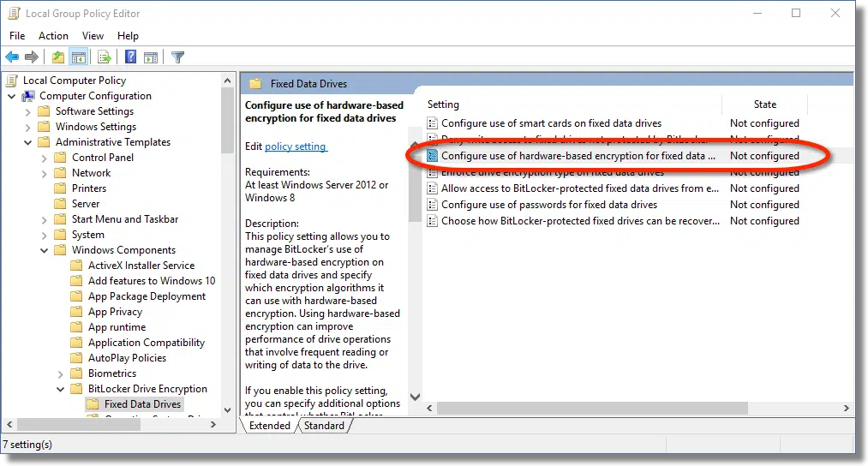Open the Action menu
This screenshot has height=466, width=868.
click(x=53, y=35)
